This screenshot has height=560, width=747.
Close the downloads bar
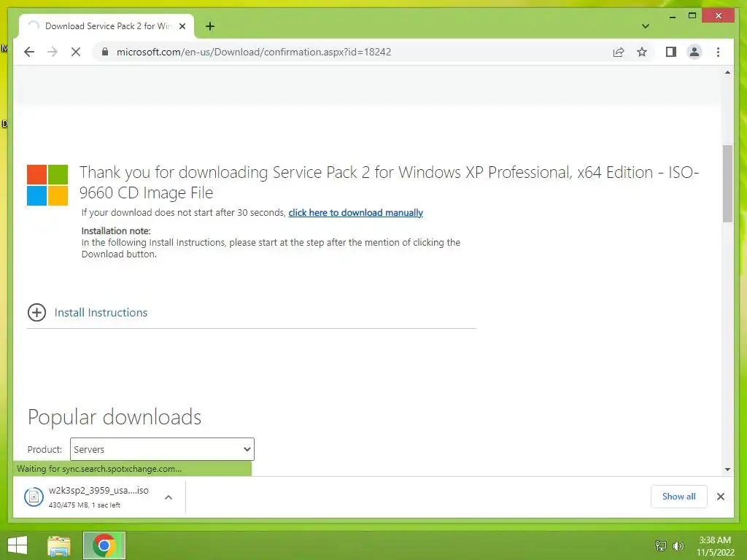click(x=721, y=497)
